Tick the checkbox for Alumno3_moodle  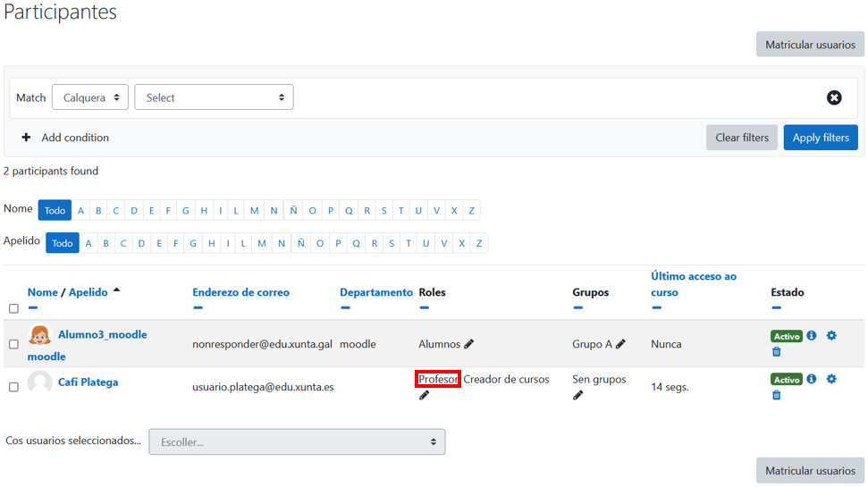[13, 344]
